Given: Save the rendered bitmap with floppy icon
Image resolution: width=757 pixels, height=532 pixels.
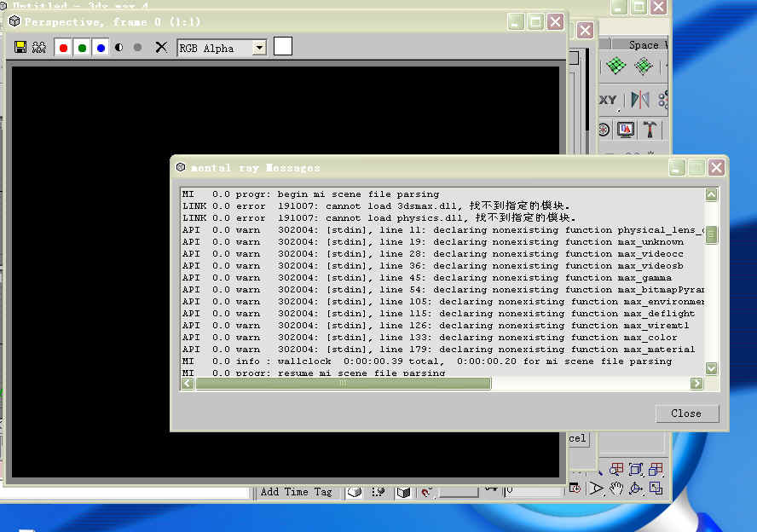Looking at the screenshot, I should click(20, 47).
